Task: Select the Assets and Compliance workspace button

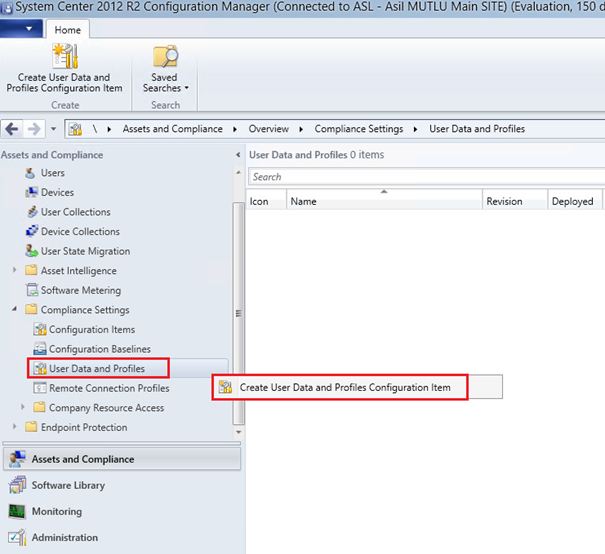Action: point(122,459)
